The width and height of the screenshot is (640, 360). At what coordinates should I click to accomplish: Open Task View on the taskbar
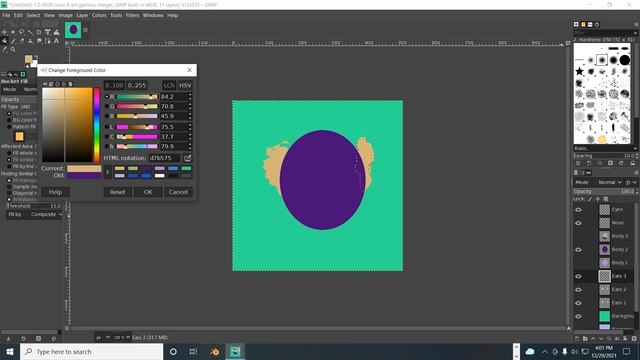193,351
